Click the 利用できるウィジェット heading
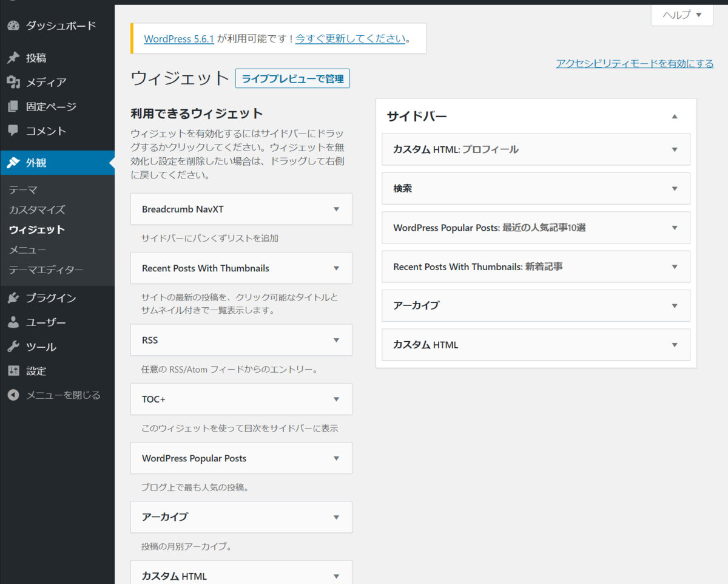 tap(197, 114)
